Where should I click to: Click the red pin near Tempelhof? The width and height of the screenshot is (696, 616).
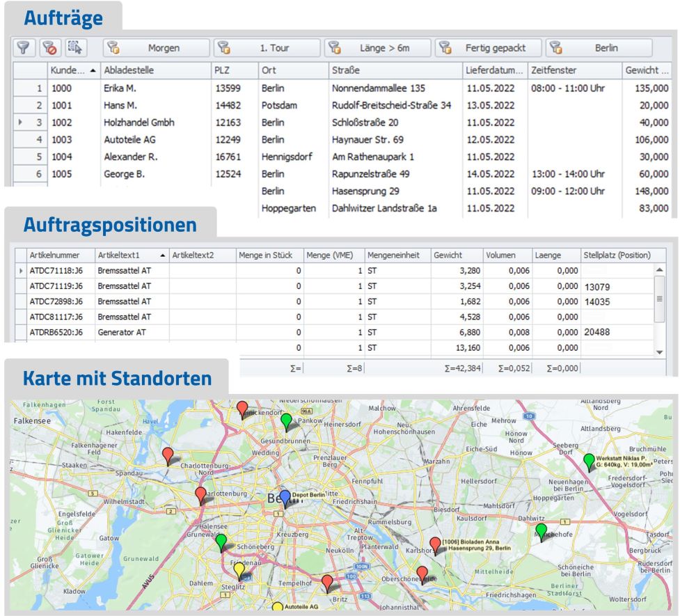click(327, 583)
